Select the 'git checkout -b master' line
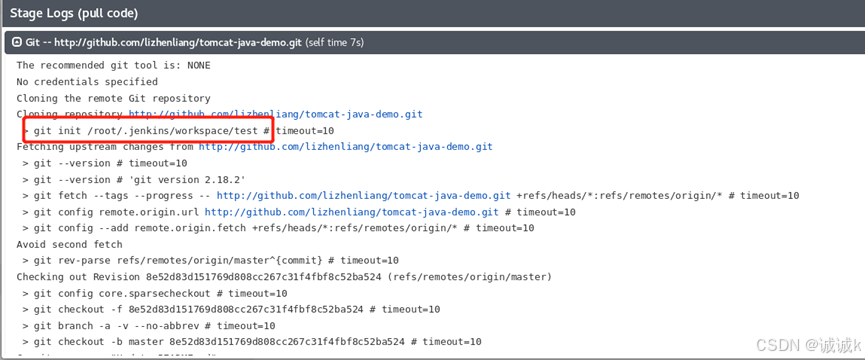Viewport: 865px width, 360px height. [x=252, y=342]
